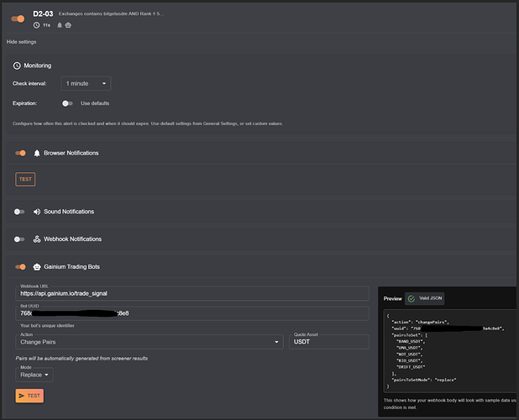Click the Quote Asset USDT field
The image size is (519, 420).
329,342
